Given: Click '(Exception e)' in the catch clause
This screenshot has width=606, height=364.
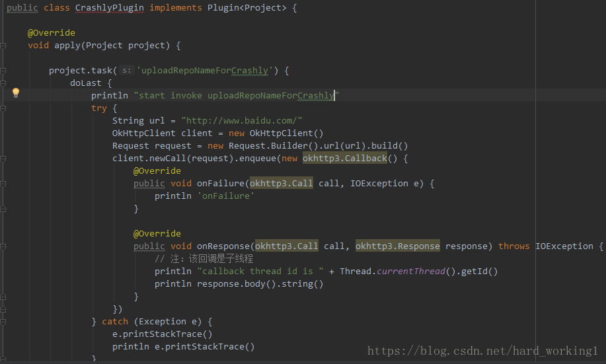Looking at the screenshot, I should (x=168, y=322).
